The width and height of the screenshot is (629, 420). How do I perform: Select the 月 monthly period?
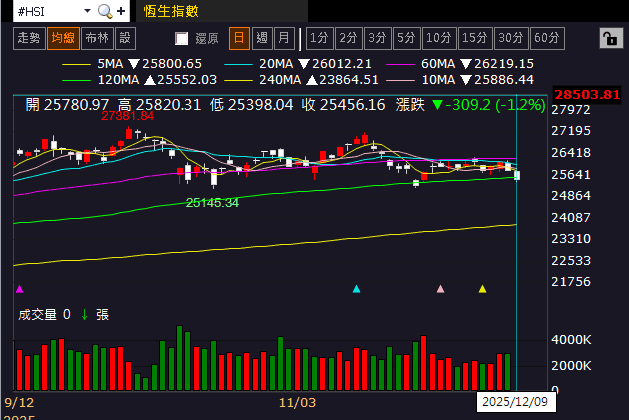pyautogui.click(x=284, y=39)
